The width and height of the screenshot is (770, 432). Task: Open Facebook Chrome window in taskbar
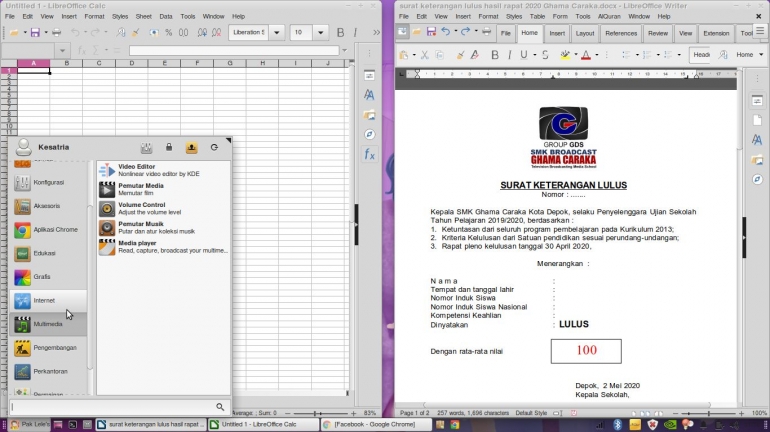tap(376, 424)
